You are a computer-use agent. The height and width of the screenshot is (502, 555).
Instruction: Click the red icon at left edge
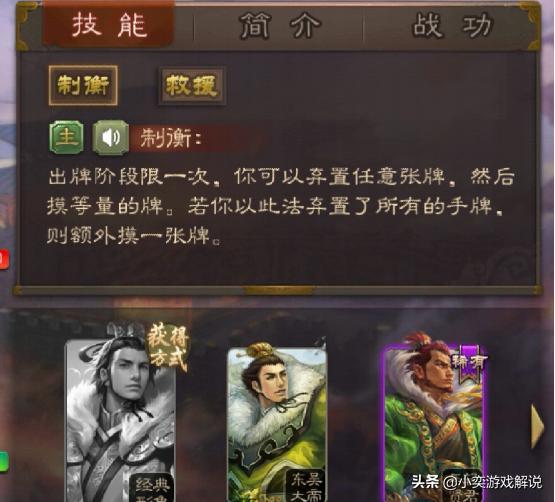coord(4,260)
